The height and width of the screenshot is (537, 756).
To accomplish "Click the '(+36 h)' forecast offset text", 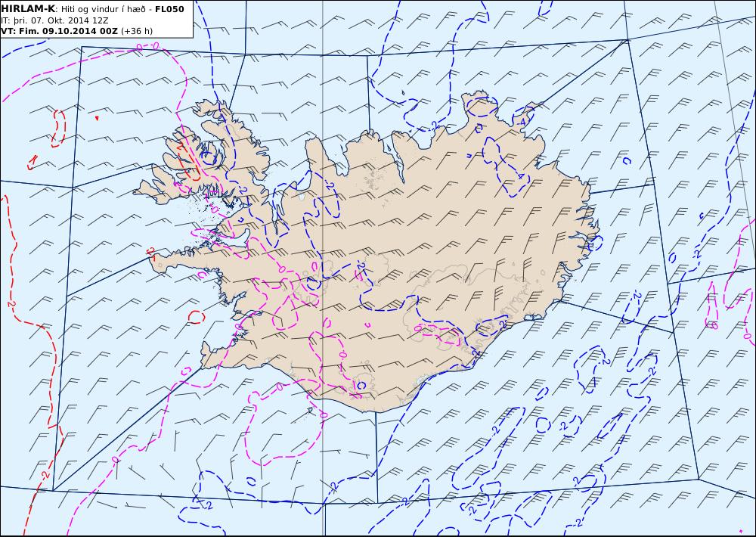I will point(136,31).
